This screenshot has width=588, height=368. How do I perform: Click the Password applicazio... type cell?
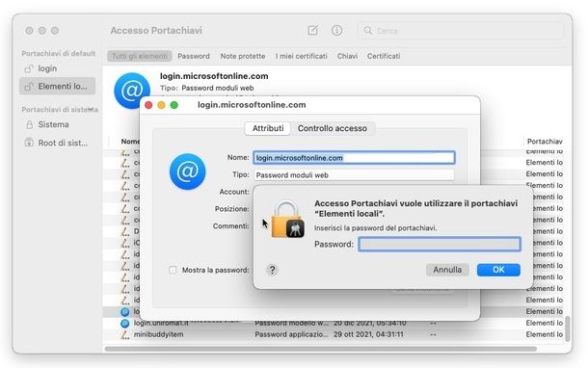[x=291, y=334]
